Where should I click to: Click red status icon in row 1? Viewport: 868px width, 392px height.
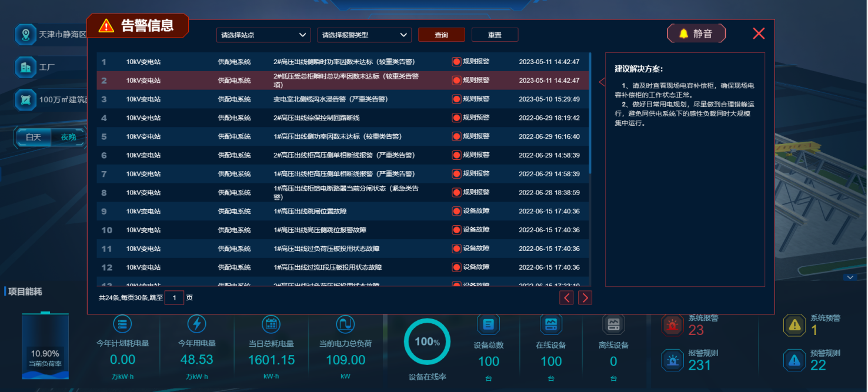456,62
